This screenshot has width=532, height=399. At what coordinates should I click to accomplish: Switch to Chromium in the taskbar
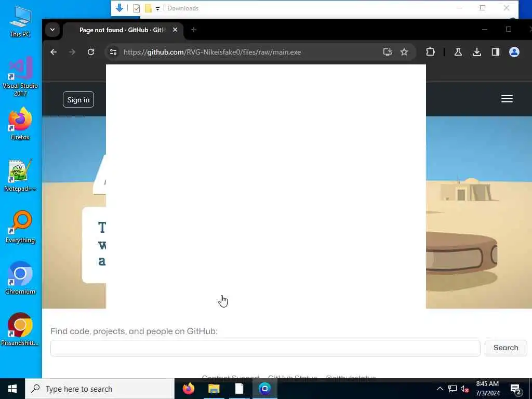(264, 389)
